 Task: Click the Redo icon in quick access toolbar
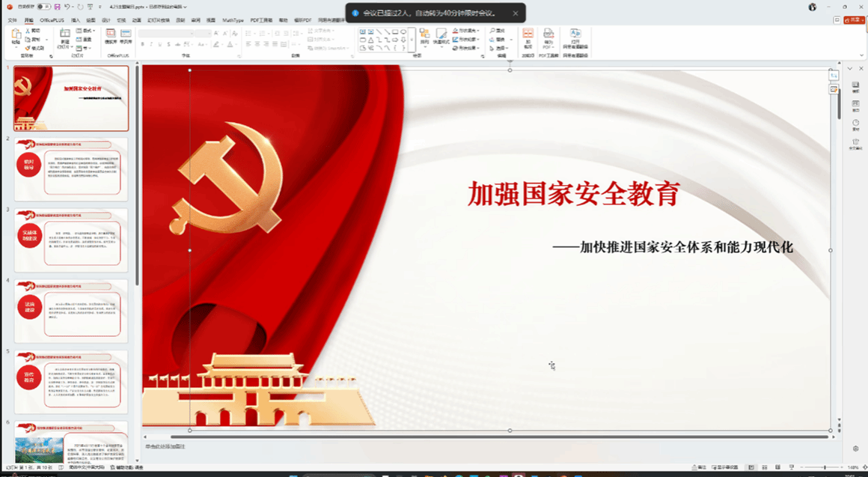tap(80, 7)
